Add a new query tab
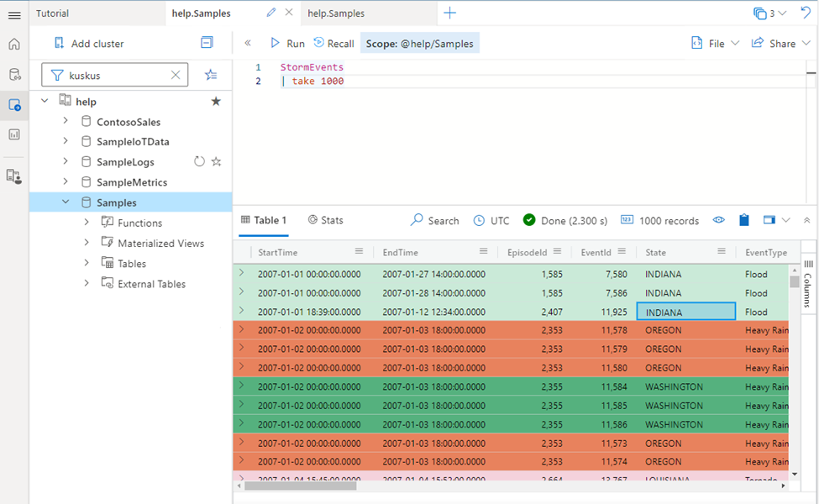The width and height of the screenshot is (819, 504). 449,13
